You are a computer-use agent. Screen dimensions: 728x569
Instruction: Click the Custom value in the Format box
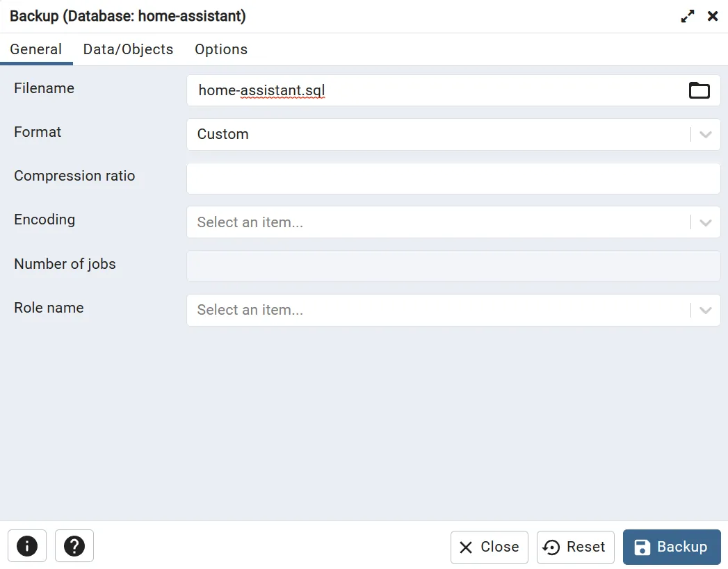point(223,134)
